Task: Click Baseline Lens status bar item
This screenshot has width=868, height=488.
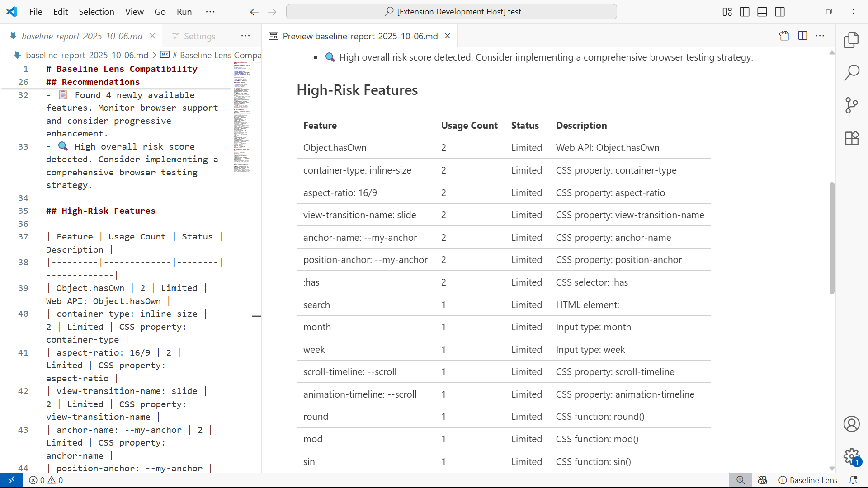Action: [x=808, y=480]
